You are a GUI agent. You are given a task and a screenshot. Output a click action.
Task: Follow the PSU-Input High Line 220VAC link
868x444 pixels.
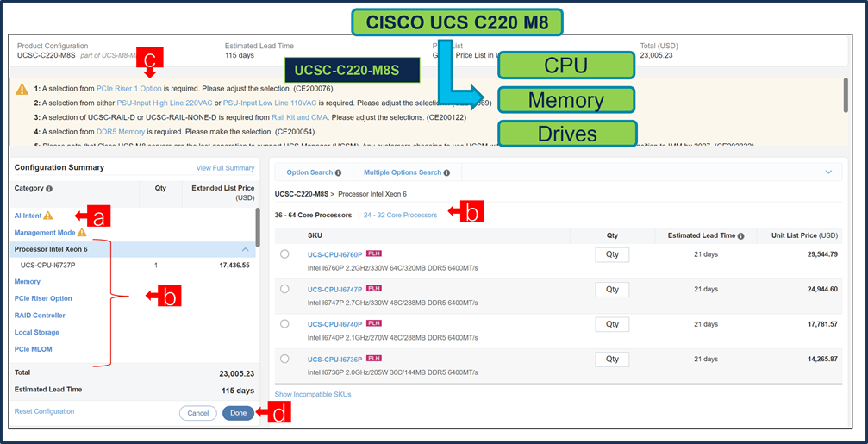pos(163,103)
